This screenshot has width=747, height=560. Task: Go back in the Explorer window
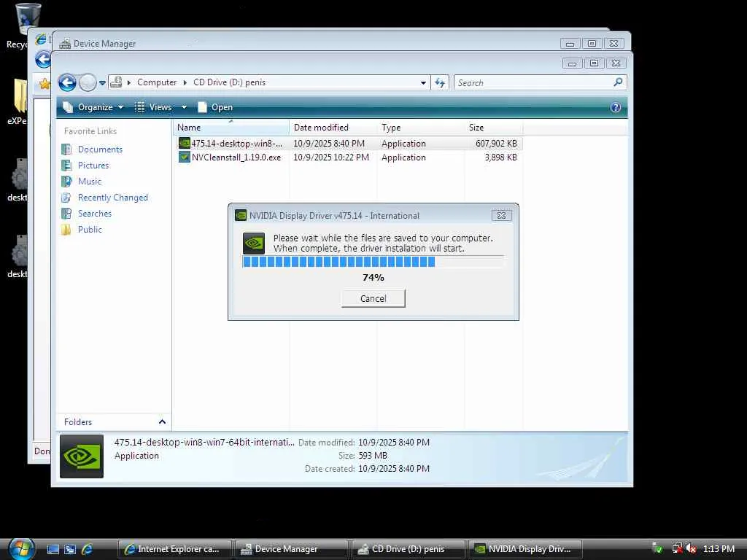67,83
